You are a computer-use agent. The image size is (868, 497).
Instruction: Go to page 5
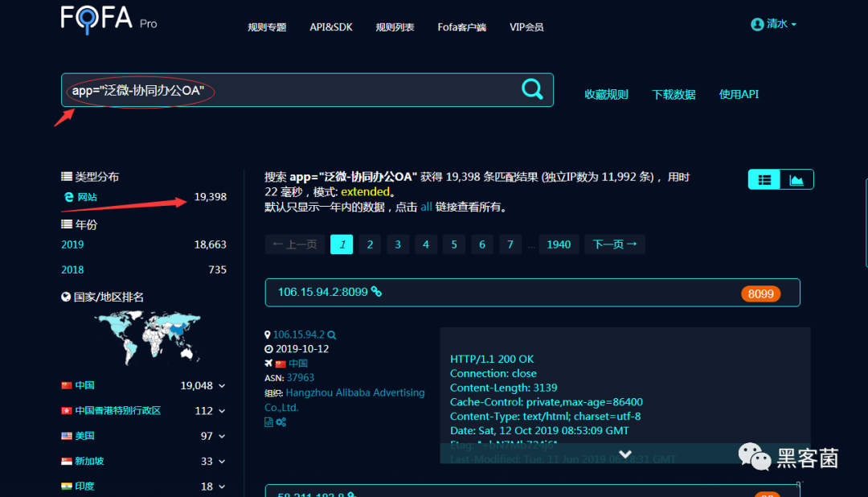point(454,244)
